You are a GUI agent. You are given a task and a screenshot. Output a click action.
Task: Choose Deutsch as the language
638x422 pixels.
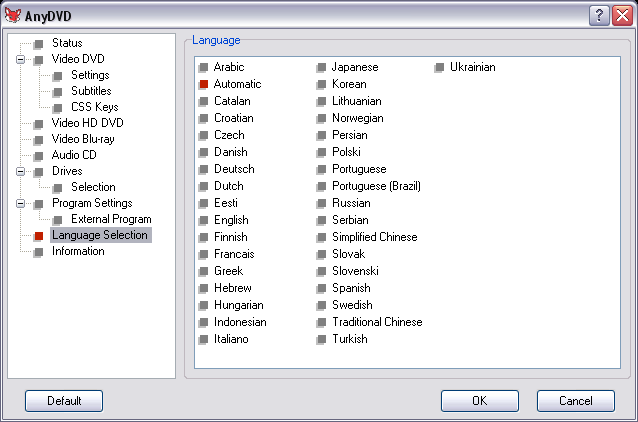pyautogui.click(x=234, y=169)
